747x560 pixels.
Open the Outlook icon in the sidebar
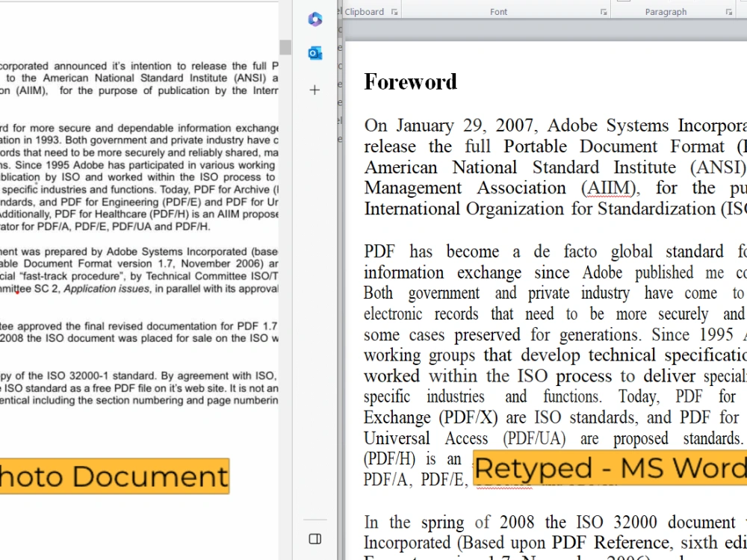pyautogui.click(x=315, y=53)
